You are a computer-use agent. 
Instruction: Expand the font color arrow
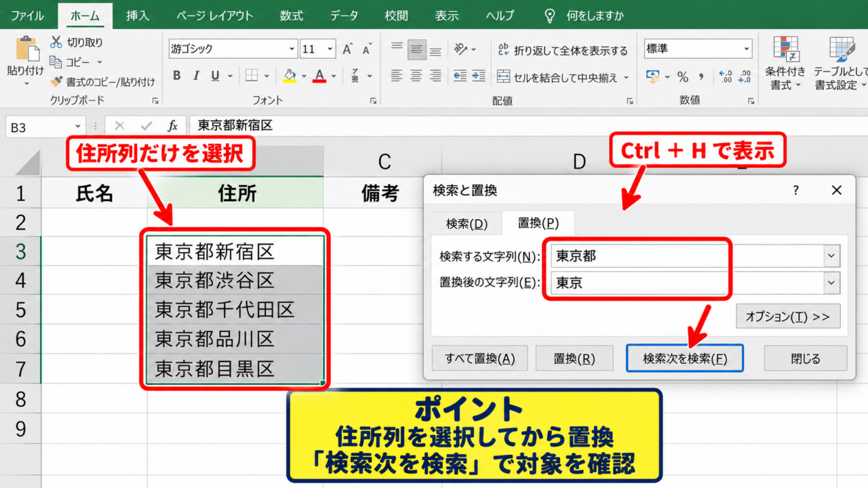(x=334, y=77)
